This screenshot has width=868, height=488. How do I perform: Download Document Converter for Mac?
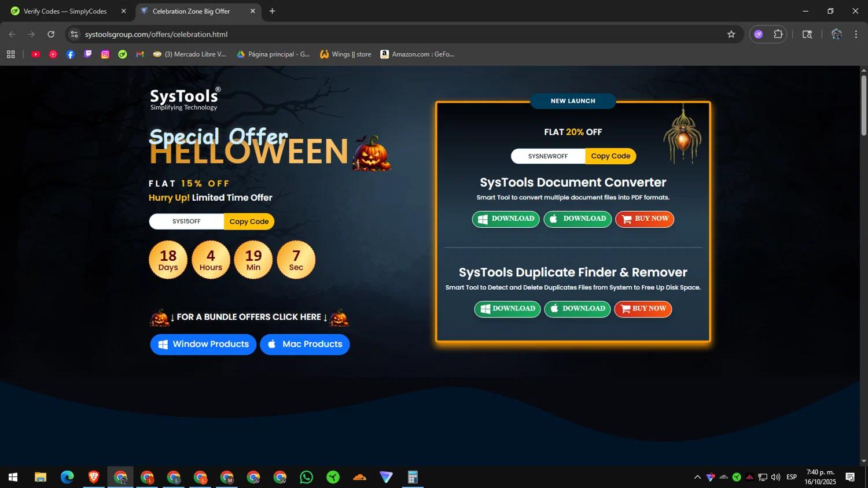tap(578, 219)
